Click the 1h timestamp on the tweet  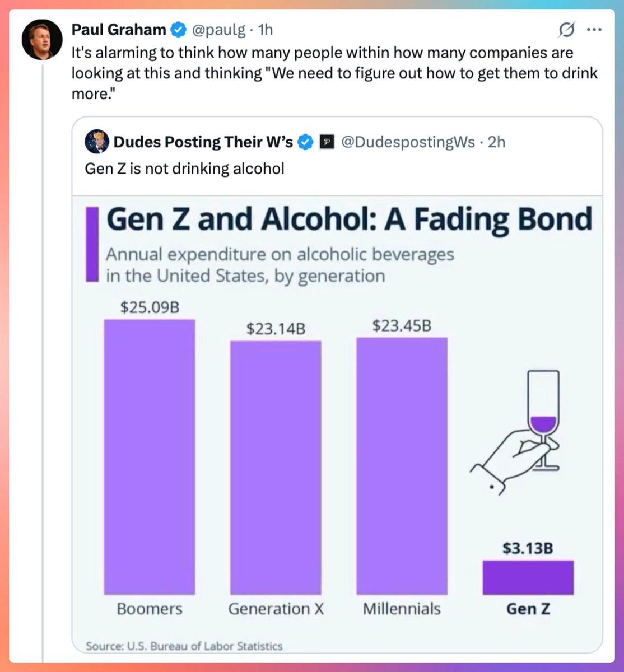266,30
